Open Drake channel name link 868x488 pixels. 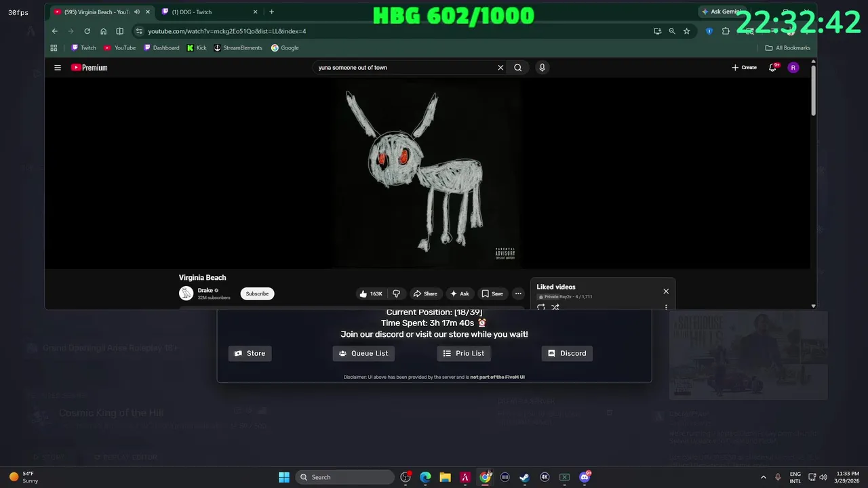click(205, 290)
